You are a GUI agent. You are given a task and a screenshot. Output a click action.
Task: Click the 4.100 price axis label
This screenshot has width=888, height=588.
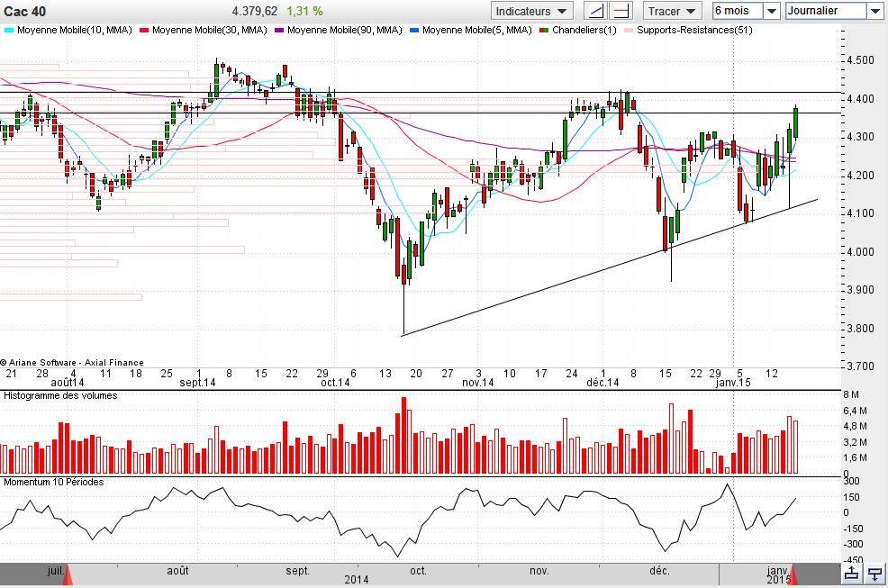[860, 213]
